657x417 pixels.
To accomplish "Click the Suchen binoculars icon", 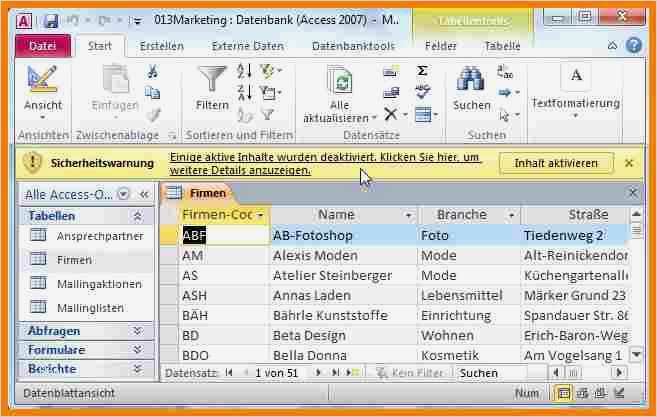I will [471, 79].
